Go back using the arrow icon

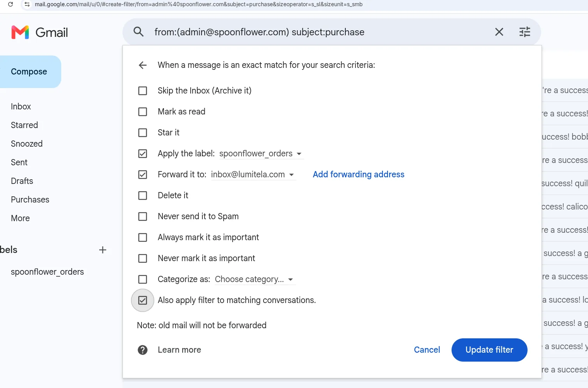coord(143,65)
